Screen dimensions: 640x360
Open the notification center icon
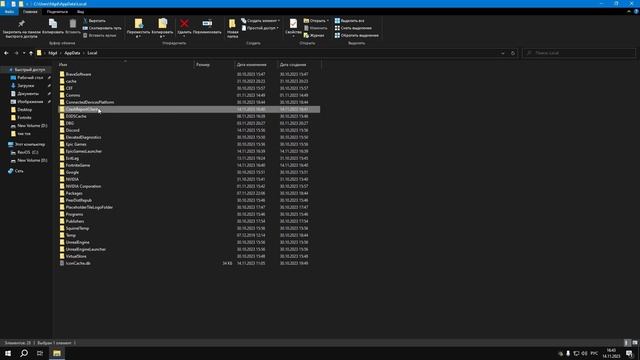tap(629, 353)
